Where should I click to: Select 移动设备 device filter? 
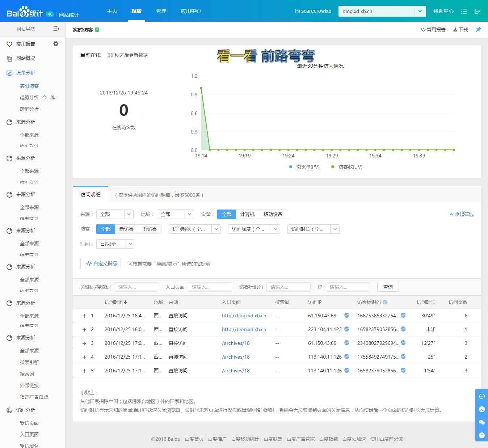pos(273,214)
